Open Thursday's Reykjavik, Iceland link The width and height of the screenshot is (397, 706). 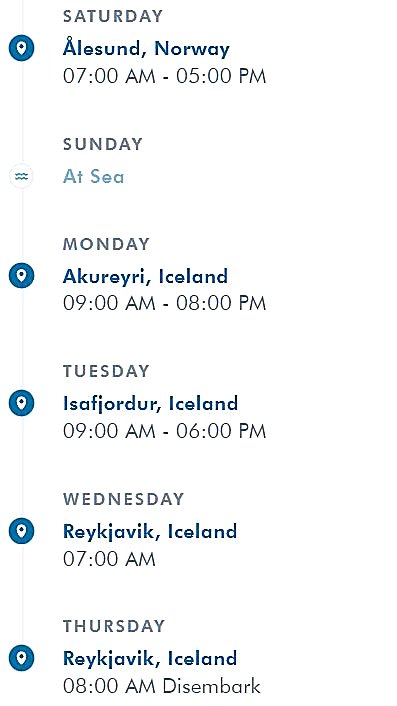[x=150, y=659]
